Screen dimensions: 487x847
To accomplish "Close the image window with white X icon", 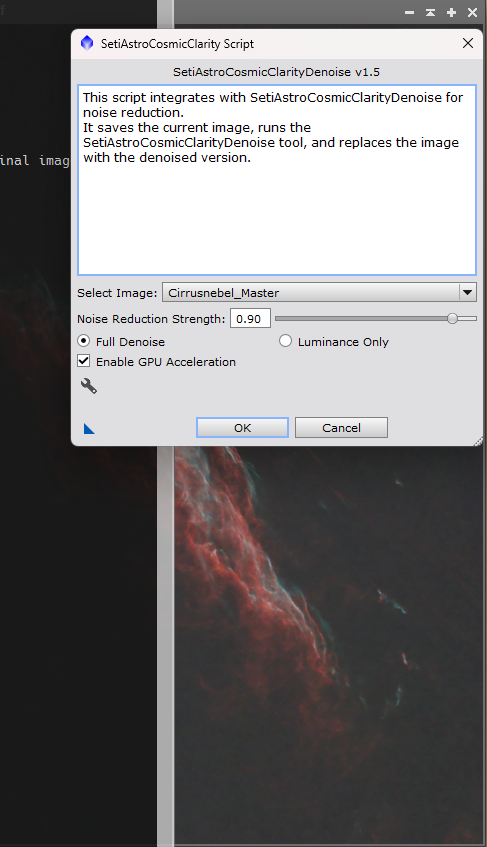I will tap(472, 12).
